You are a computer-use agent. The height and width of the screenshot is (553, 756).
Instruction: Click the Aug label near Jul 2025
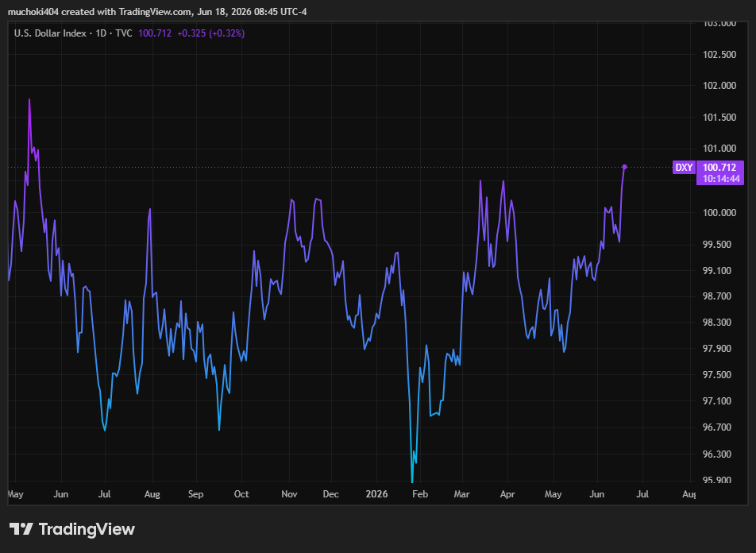click(x=152, y=494)
